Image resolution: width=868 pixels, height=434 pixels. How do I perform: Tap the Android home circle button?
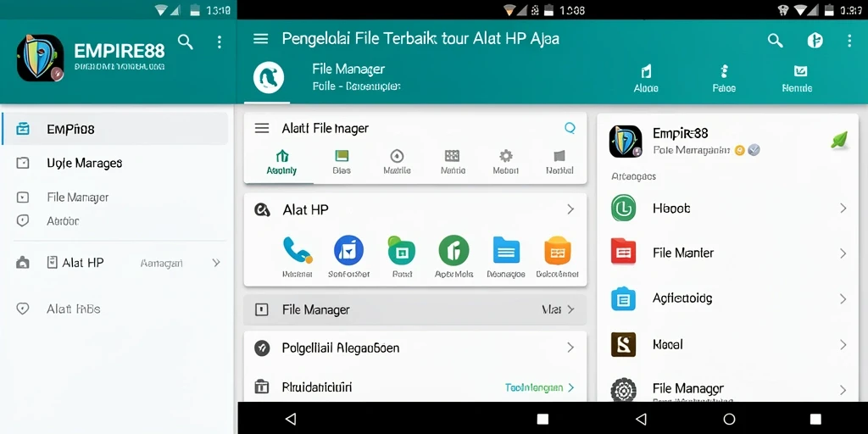point(730,419)
